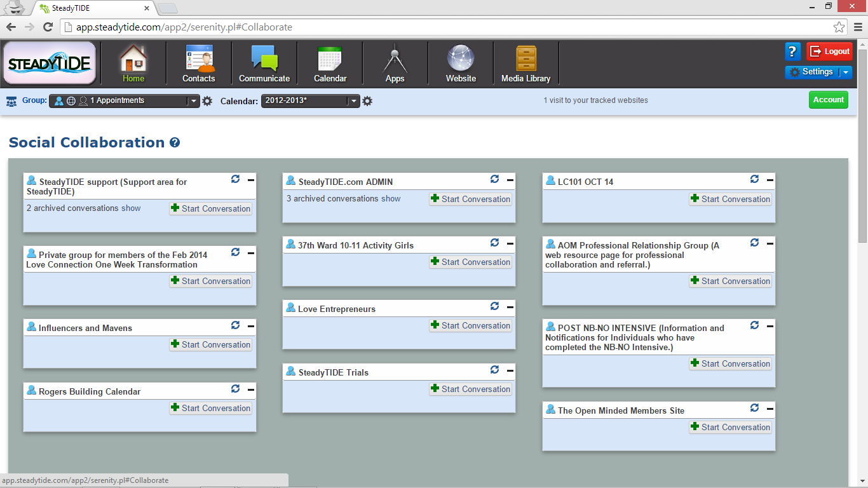Collapse the POST NB-NO INTENSIVE panel
The height and width of the screenshot is (488, 868).
770,326
